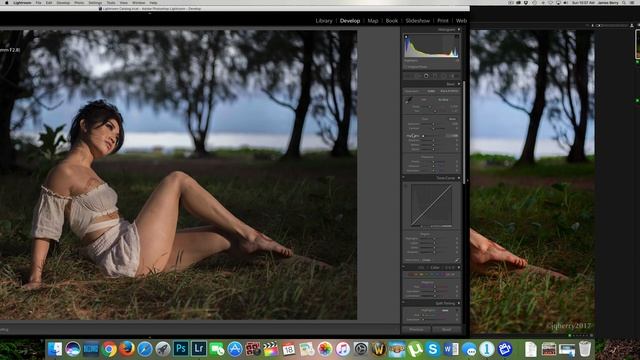Open Launchpad rocket icon in the Dock
This screenshot has height=360, width=640.
tap(163, 349)
